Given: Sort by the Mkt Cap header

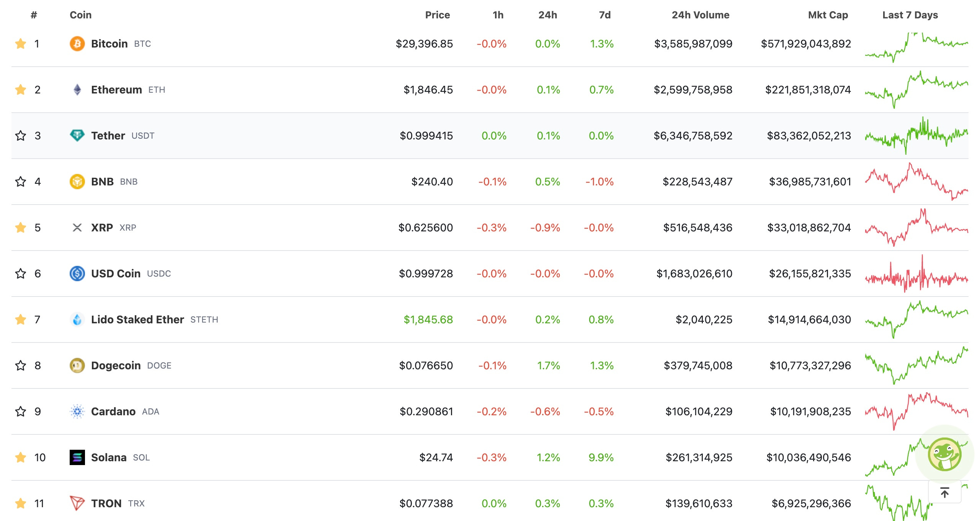Looking at the screenshot, I should point(828,15).
